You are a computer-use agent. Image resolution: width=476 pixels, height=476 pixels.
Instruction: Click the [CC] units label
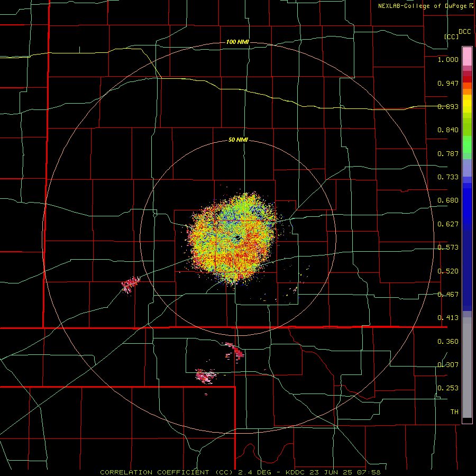452,36
